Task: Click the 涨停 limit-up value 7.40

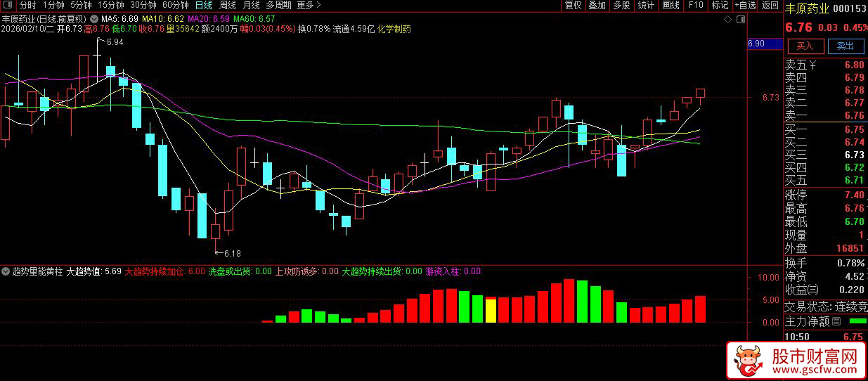Action: click(854, 195)
